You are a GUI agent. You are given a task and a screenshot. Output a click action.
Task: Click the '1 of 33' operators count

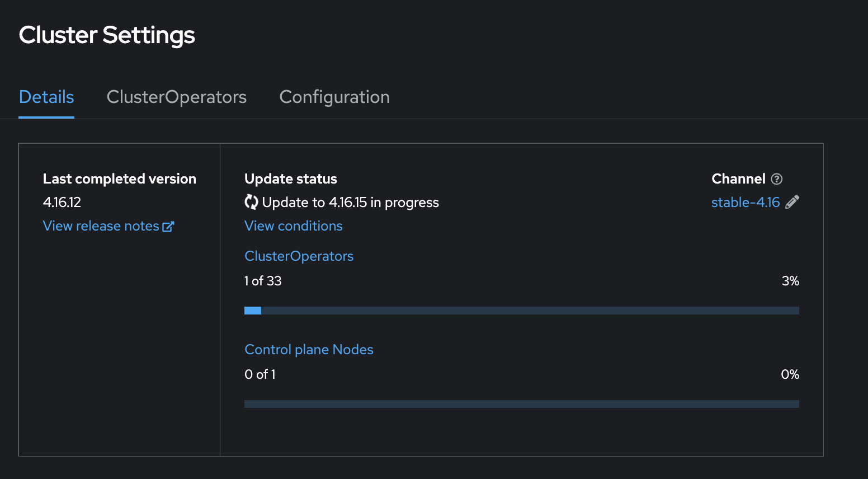[x=263, y=281]
